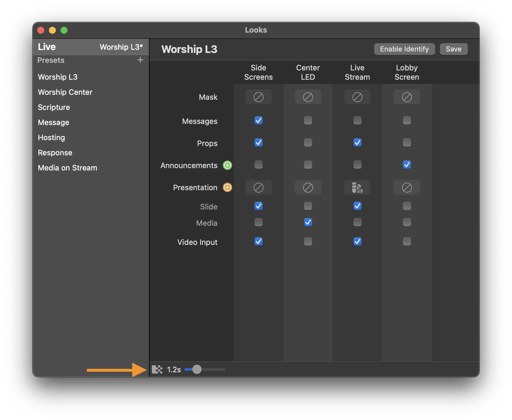Uncheck Announcements for Lobby Screen
512x420 pixels.
407,165
